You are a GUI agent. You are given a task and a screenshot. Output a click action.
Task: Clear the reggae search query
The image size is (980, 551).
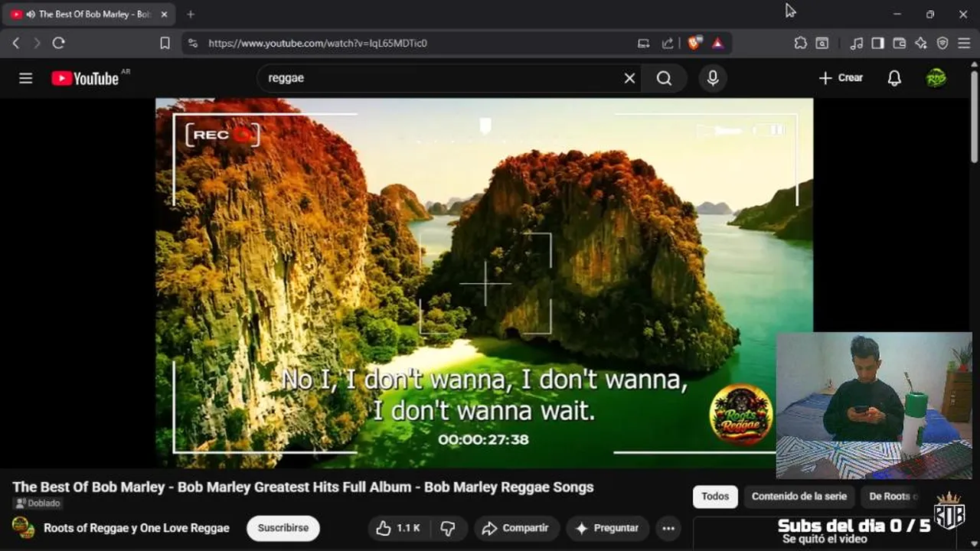point(629,78)
